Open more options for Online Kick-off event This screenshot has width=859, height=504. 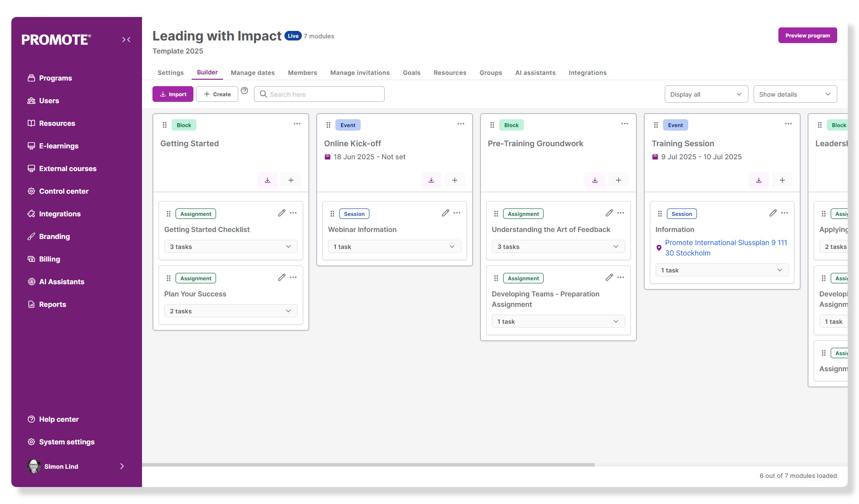461,124
